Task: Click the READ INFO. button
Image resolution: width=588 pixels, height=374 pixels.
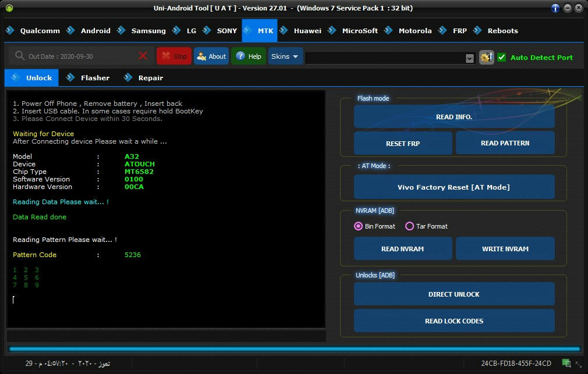Action: (454, 117)
